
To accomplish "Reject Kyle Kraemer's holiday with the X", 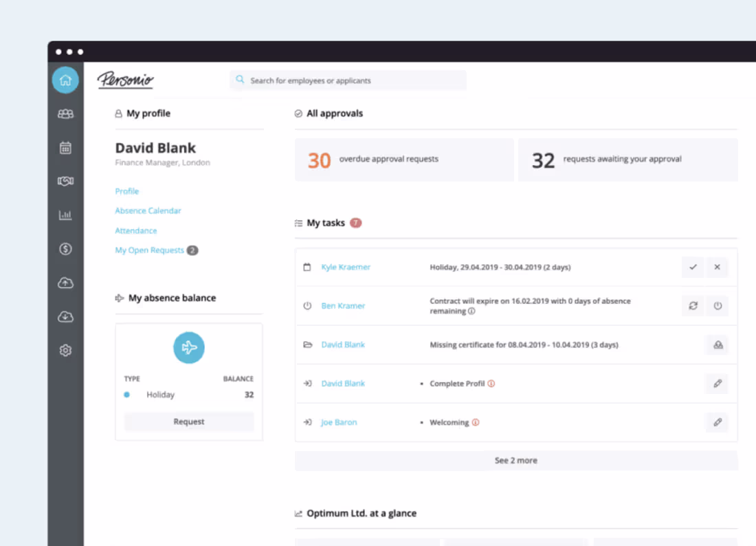I will click(717, 267).
